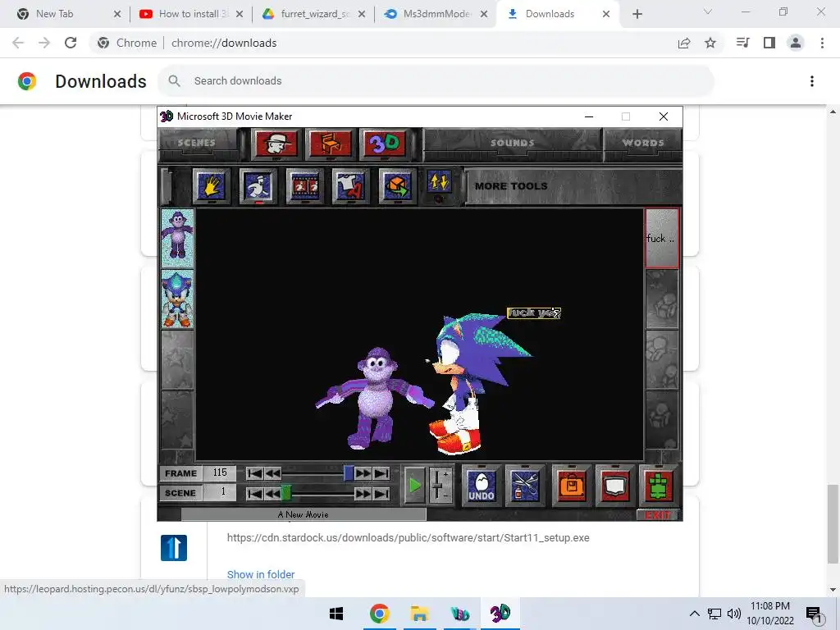Select the Costume Changer shirt tool

(x=351, y=186)
